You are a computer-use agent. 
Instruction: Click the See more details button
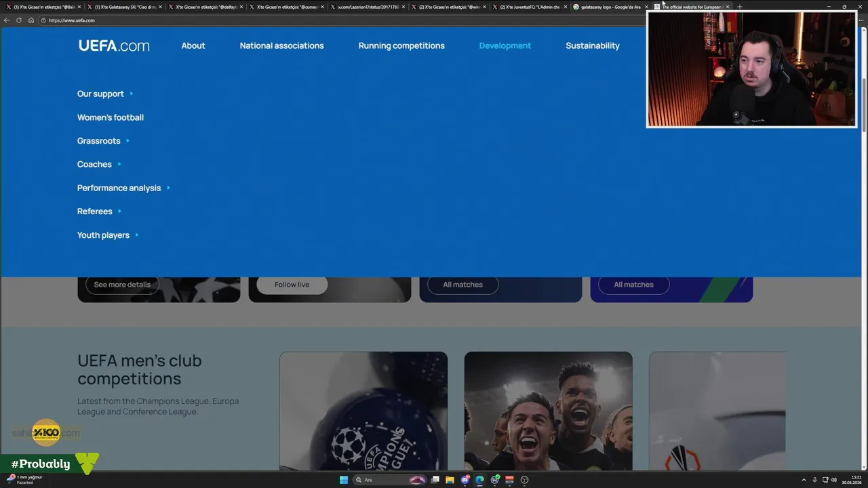(x=122, y=285)
